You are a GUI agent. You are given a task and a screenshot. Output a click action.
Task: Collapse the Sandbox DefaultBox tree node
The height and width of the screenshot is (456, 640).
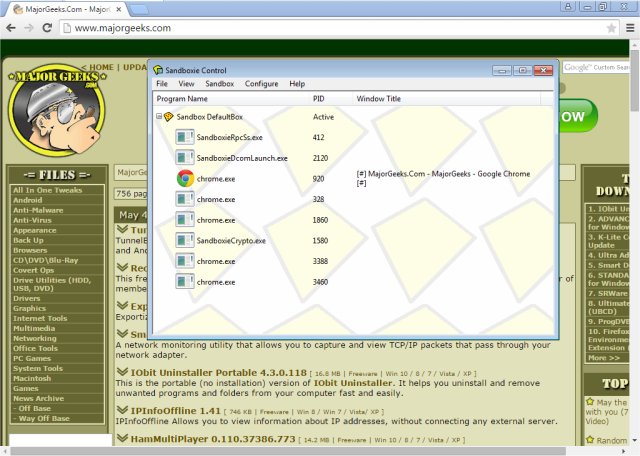158,117
